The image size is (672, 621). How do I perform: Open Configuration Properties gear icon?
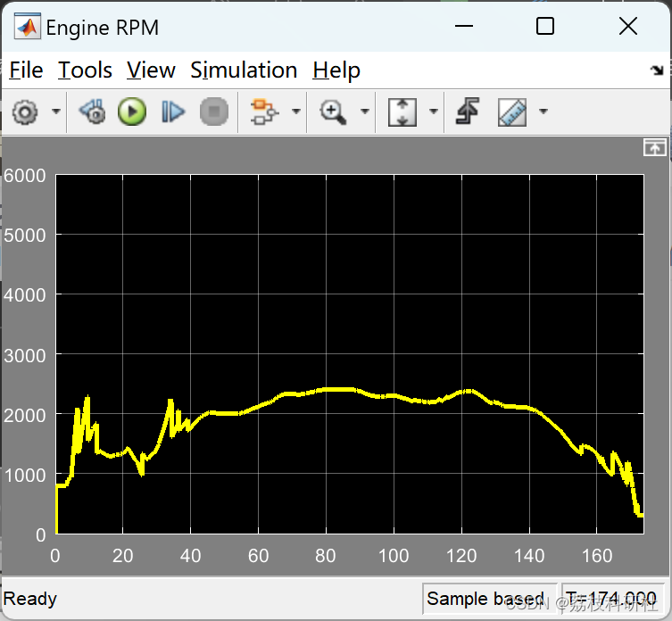pos(25,112)
